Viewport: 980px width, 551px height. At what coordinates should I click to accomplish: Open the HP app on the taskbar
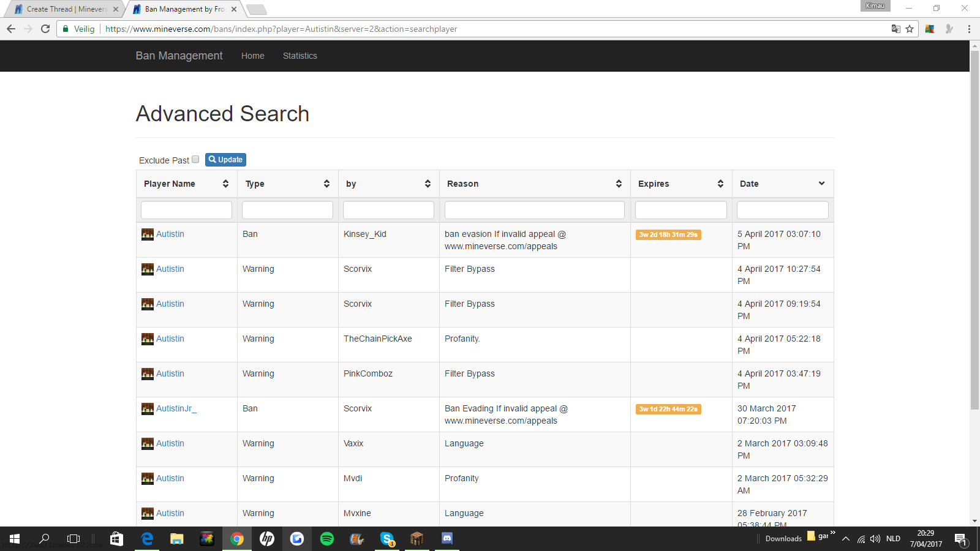[x=267, y=539]
